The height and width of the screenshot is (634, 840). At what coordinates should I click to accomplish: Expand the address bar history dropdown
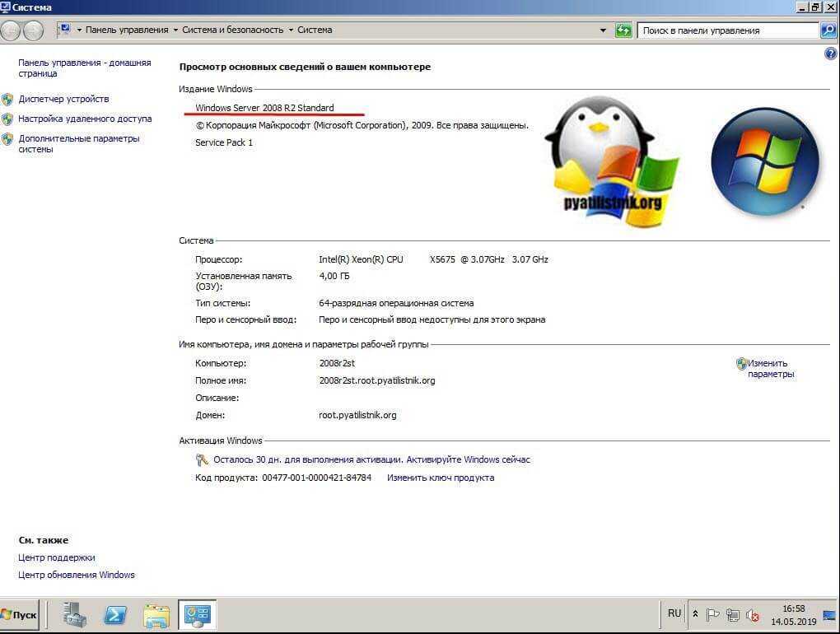point(604,30)
